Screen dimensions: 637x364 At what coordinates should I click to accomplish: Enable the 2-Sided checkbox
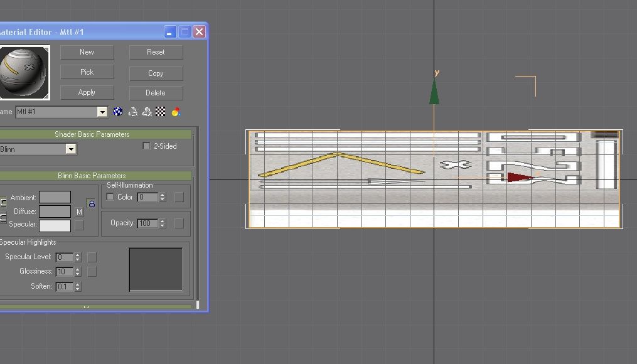(146, 146)
